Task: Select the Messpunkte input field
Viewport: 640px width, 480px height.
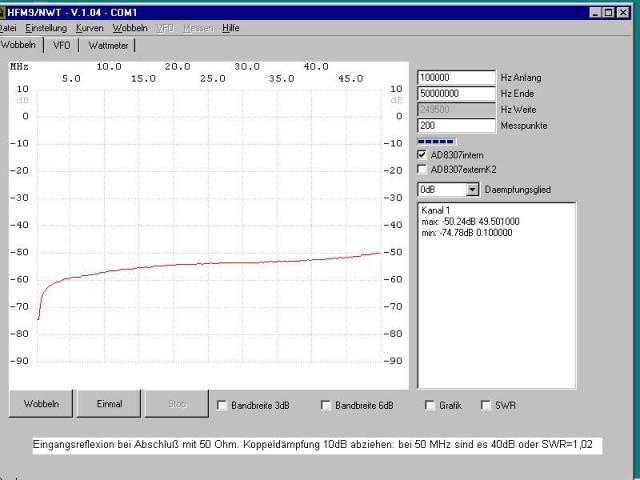Action: coord(456,125)
